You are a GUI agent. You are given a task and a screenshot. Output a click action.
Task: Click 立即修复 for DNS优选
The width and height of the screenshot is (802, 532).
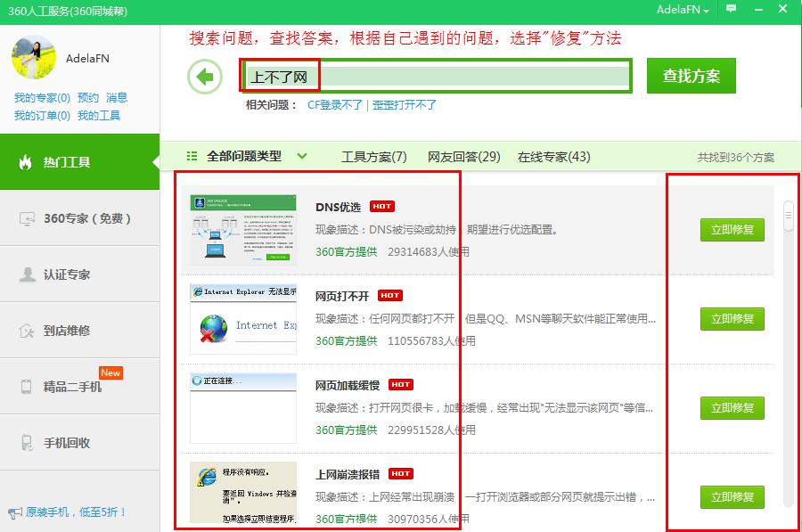[732, 230]
